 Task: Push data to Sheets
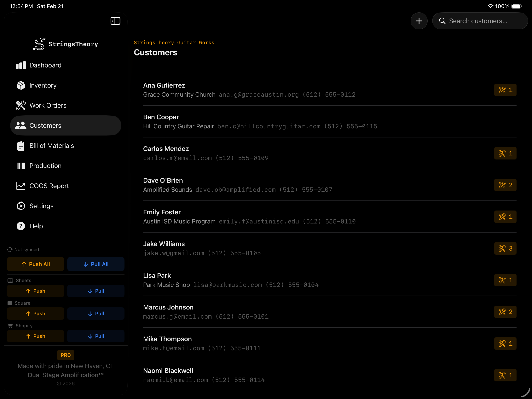pyautogui.click(x=35, y=291)
